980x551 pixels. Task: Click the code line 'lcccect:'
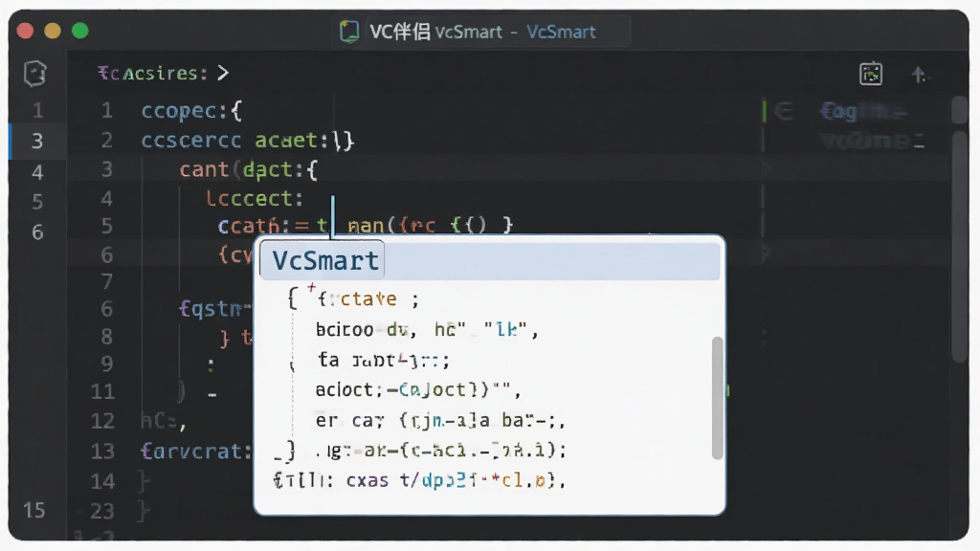255,199
